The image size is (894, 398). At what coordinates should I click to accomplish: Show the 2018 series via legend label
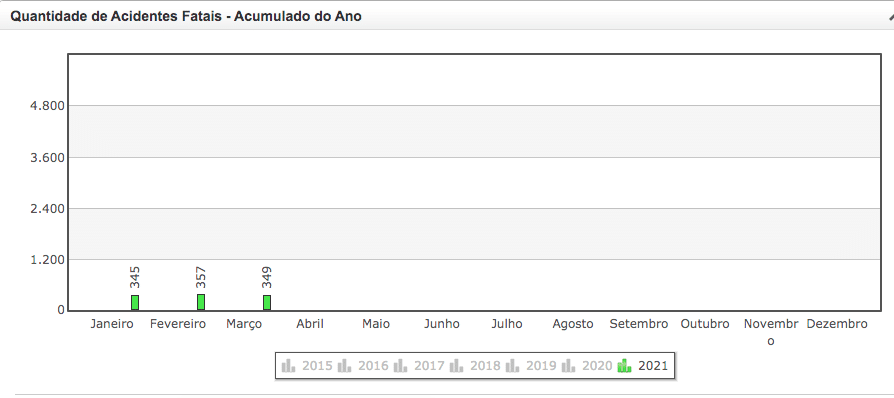click(485, 366)
